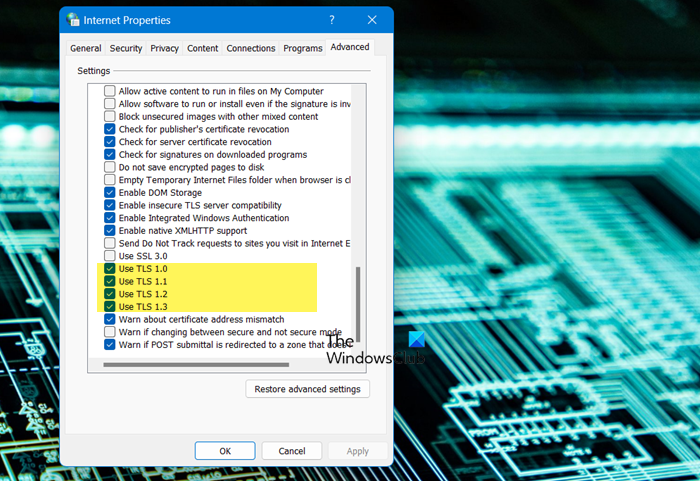Image resolution: width=700 pixels, height=481 pixels.
Task: Disable Enable DOM Storage option
Action: click(x=109, y=192)
